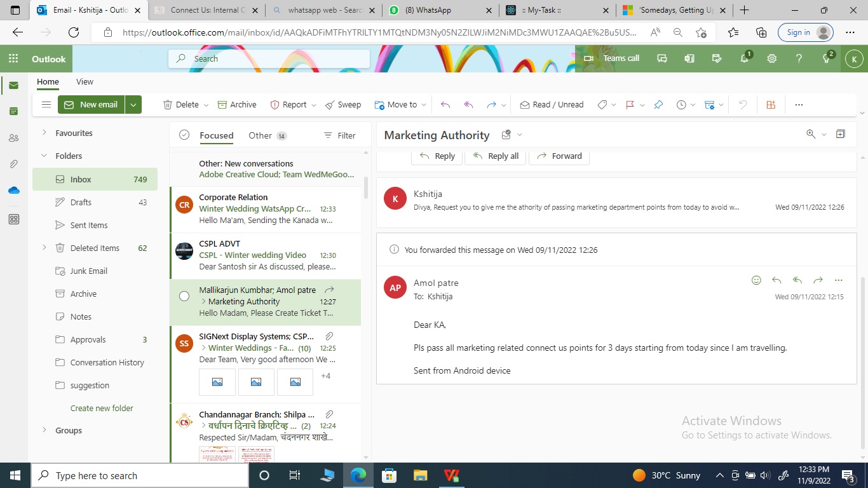This screenshot has width=868, height=488.
Task: Click the Reply all icon in toolbar
Action: 469,105
